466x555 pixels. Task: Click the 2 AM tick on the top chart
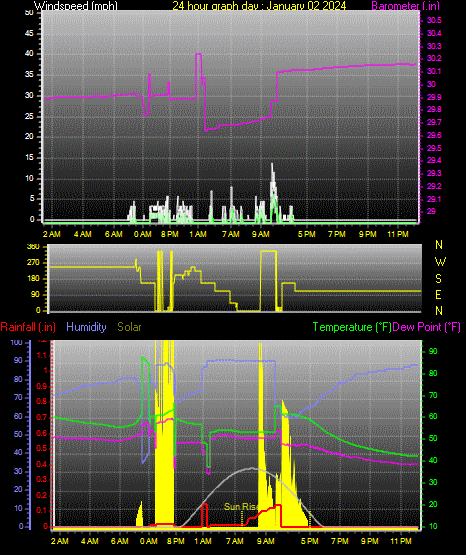[x=52, y=234]
